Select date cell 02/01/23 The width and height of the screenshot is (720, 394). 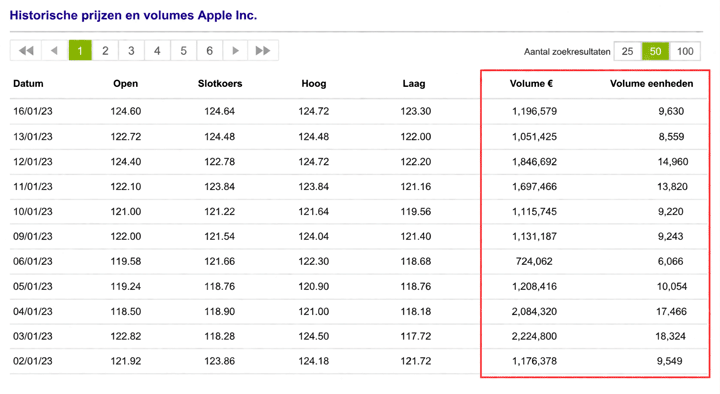coord(33,361)
